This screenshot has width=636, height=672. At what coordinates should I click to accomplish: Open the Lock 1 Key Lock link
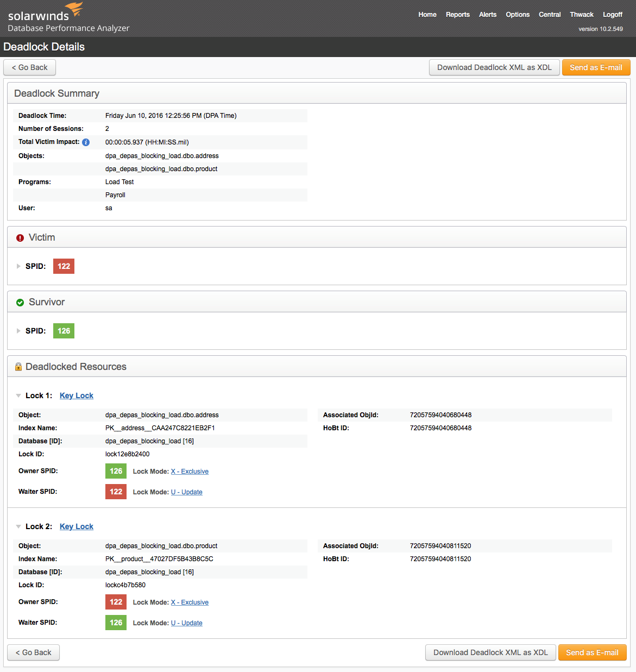[x=77, y=395]
